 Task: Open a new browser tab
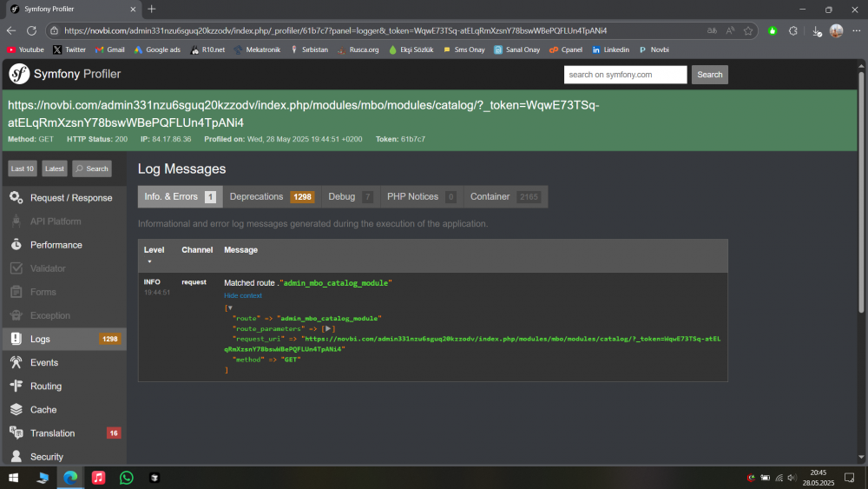tap(152, 9)
